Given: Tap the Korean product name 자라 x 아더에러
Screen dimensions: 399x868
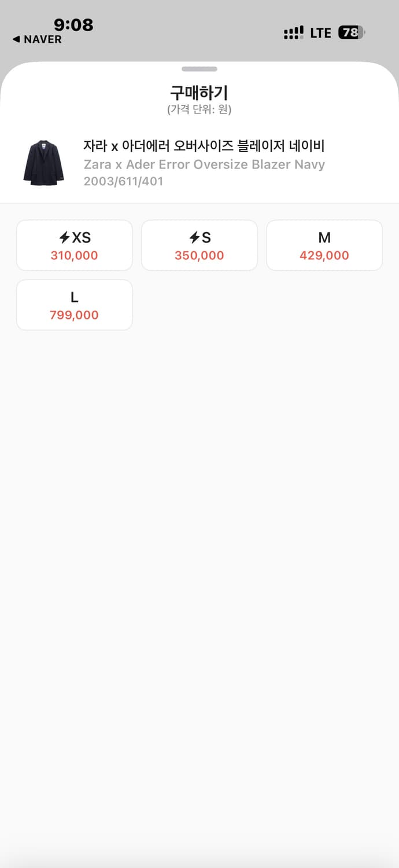Looking at the screenshot, I should coord(204,146).
